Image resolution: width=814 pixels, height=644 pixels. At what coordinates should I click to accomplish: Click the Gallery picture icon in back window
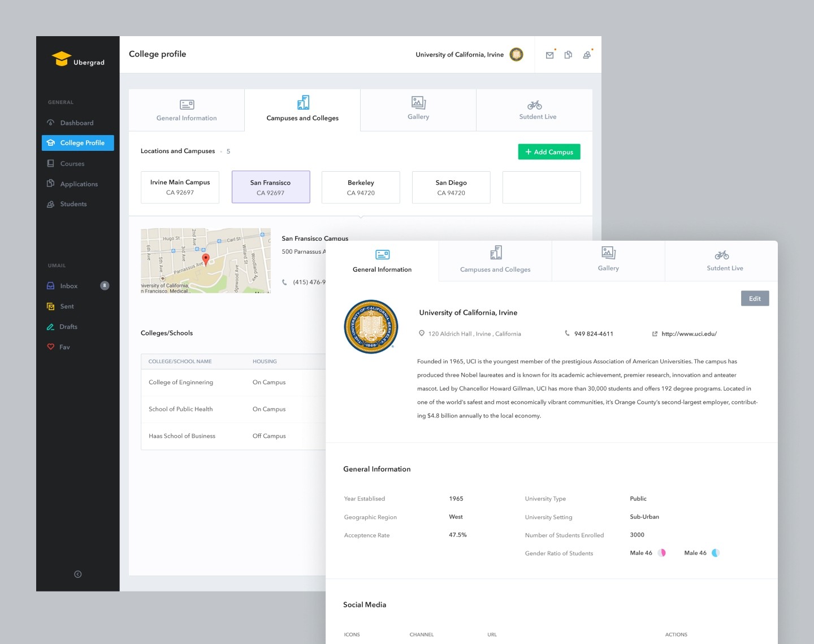tap(418, 102)
